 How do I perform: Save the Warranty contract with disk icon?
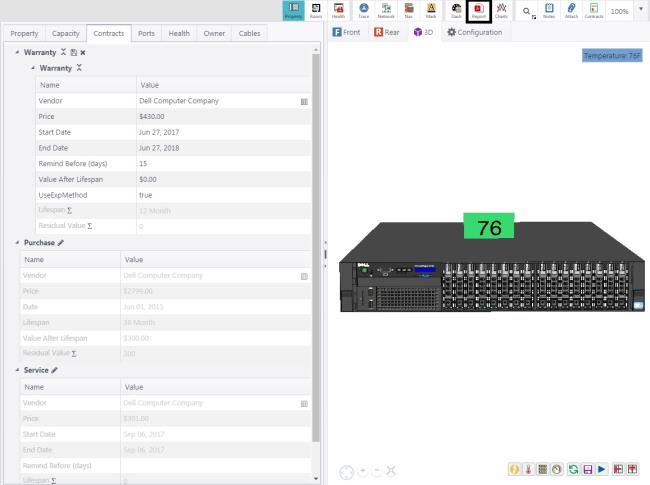pyautogui.click(x=73, y=52)
